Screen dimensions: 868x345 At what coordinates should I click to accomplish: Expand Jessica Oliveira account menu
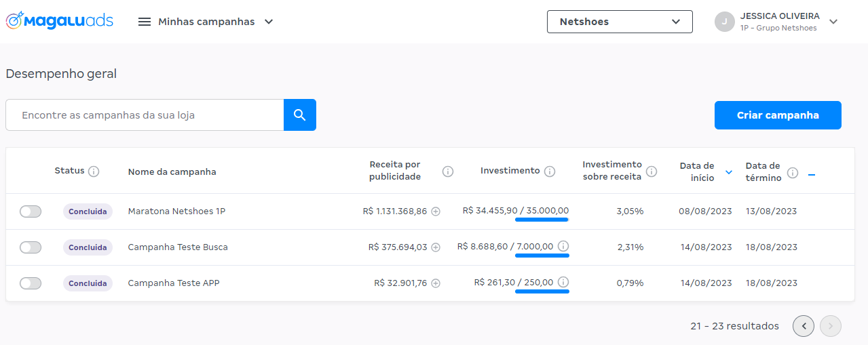833,22
